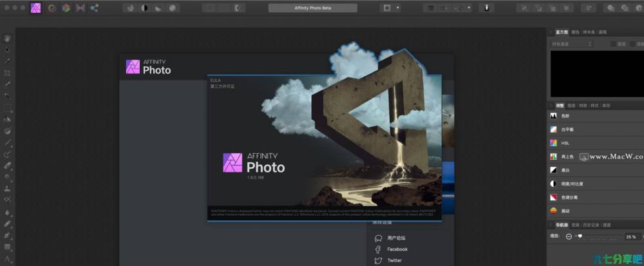
Task: Apply Auto Contrast half-circle icon
Action: pyautogui.click(x=144, y=8)
